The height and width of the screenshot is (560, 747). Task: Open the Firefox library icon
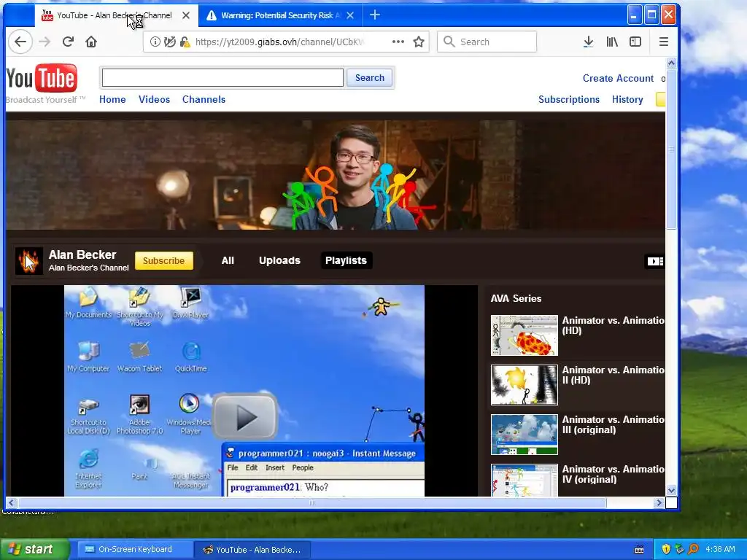click(612, 42)
